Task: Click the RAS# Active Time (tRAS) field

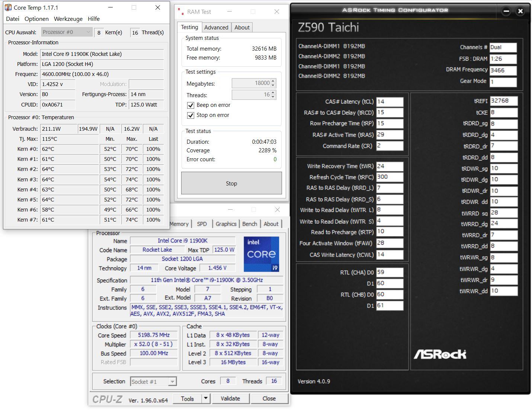Action: click(x=390, y=135)
